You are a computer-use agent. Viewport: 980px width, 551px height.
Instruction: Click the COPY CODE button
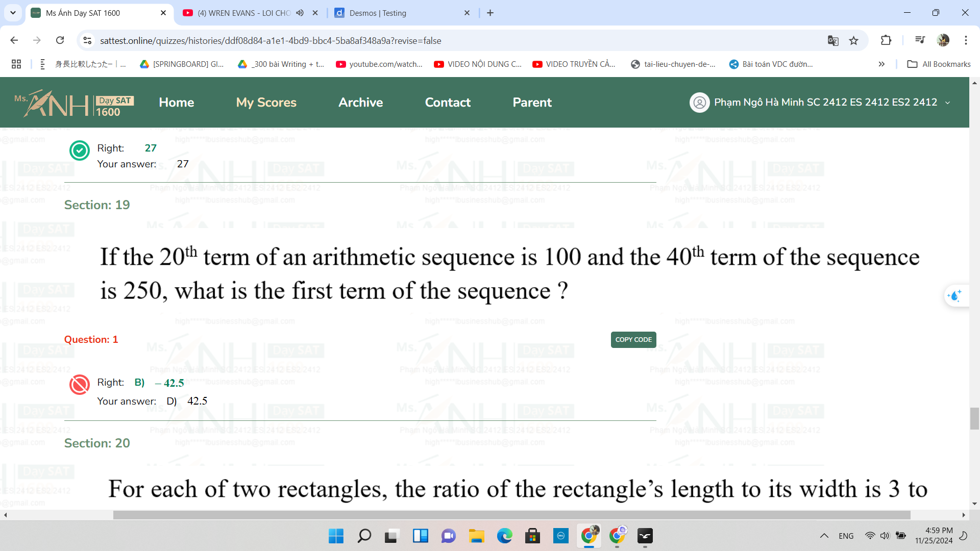633,340
